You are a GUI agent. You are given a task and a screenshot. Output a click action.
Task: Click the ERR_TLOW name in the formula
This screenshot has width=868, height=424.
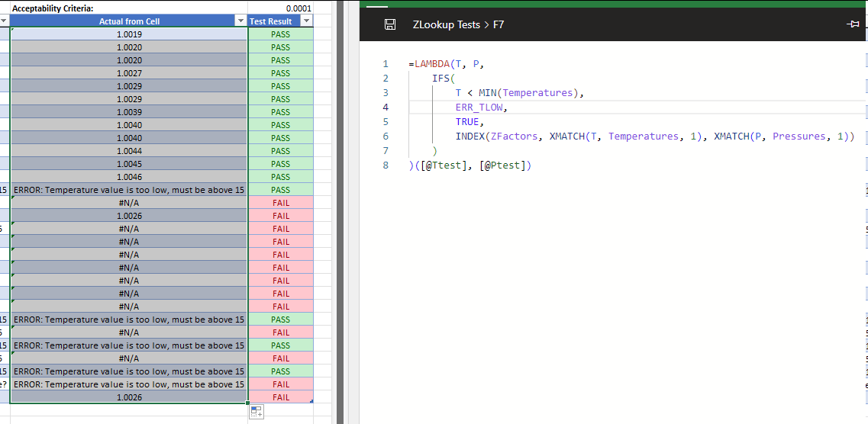[479, 108]
